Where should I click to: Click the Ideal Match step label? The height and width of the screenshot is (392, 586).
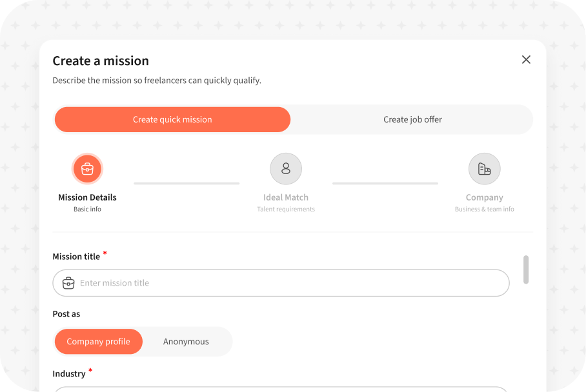pos(286,197)
